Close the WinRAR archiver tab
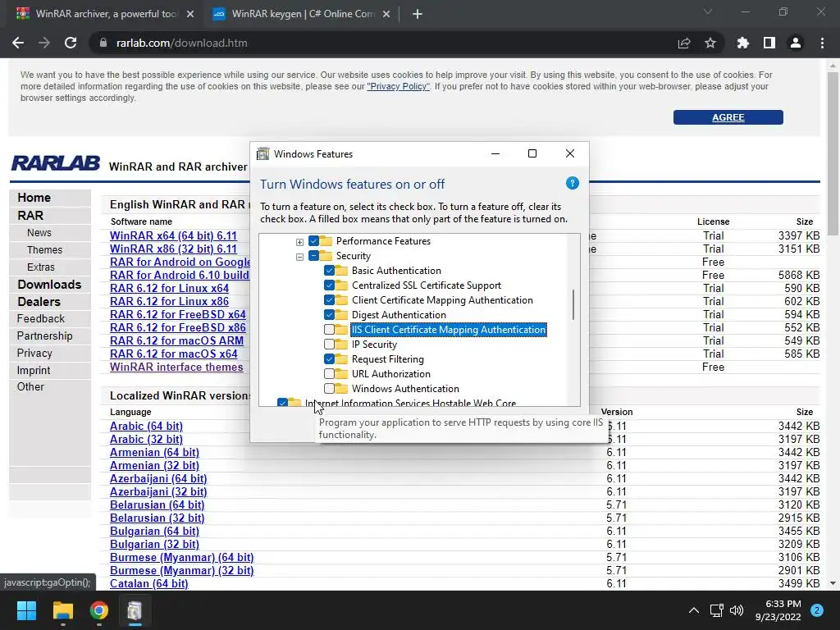The height and width of the screenshot is (630, 840). (190, 14)
